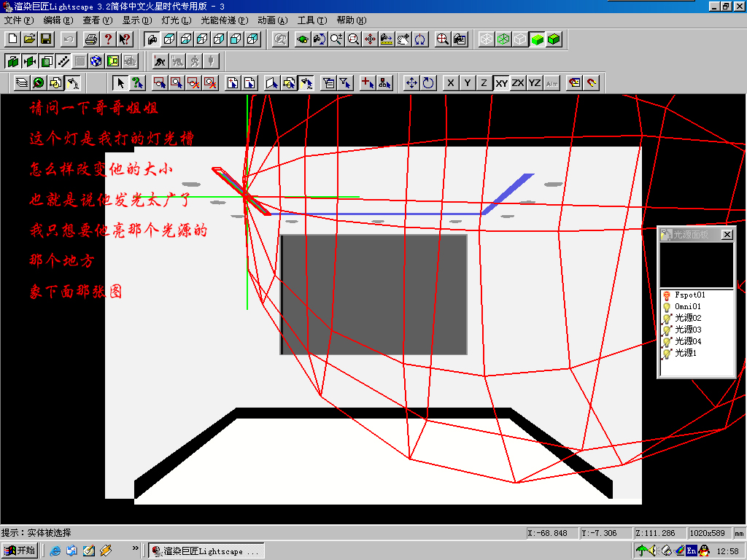
Task: Toggle the Z axis constraint
Action: (484, 83)
